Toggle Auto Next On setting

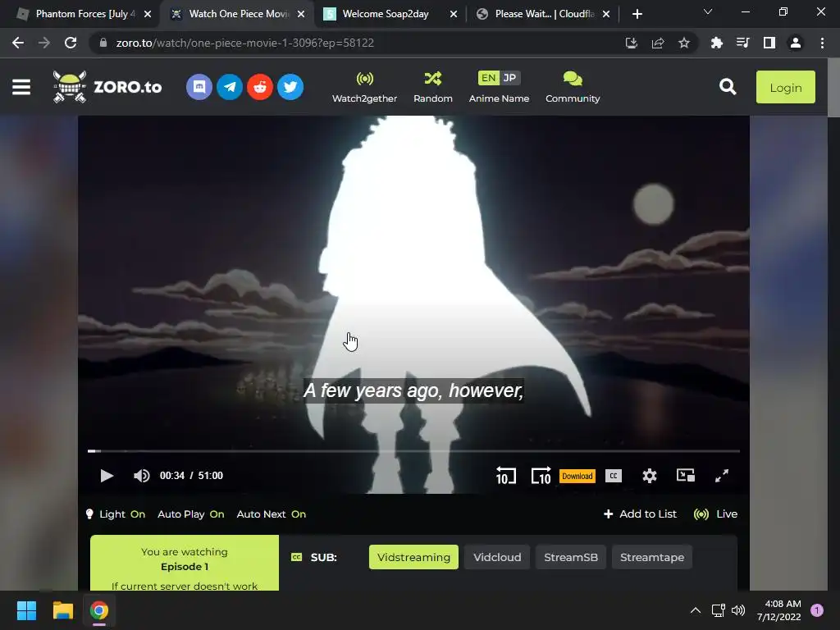point(271,514)
